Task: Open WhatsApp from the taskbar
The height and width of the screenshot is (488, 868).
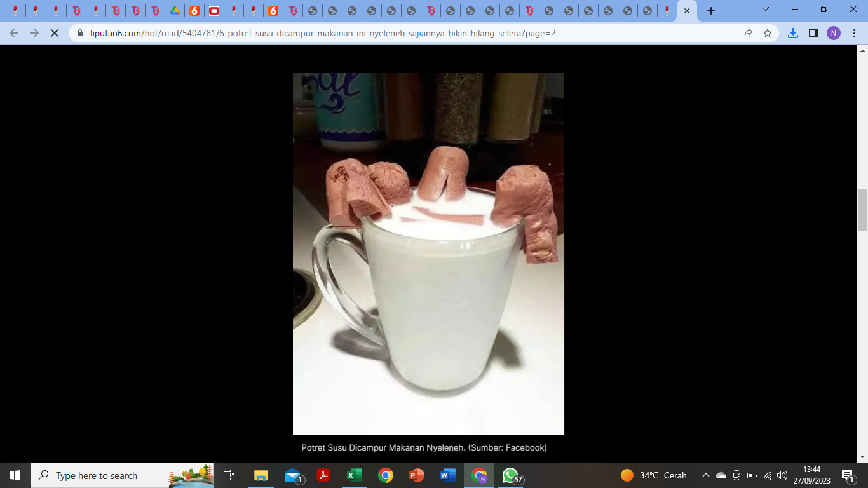Action: tap(510, 475)
